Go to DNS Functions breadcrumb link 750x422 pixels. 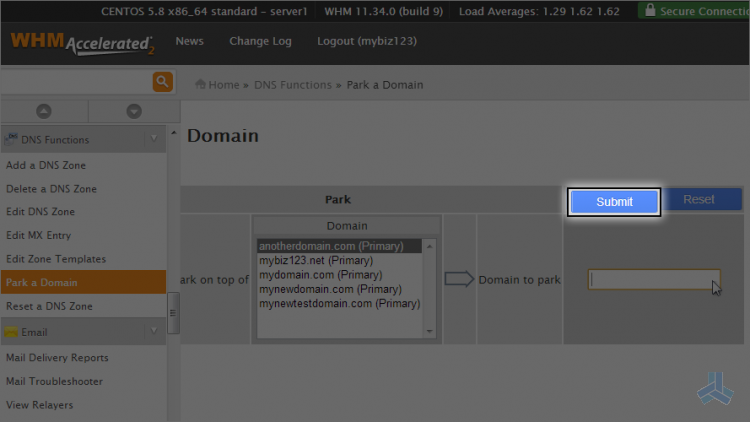pyautogui.click(x=293, y=85)
